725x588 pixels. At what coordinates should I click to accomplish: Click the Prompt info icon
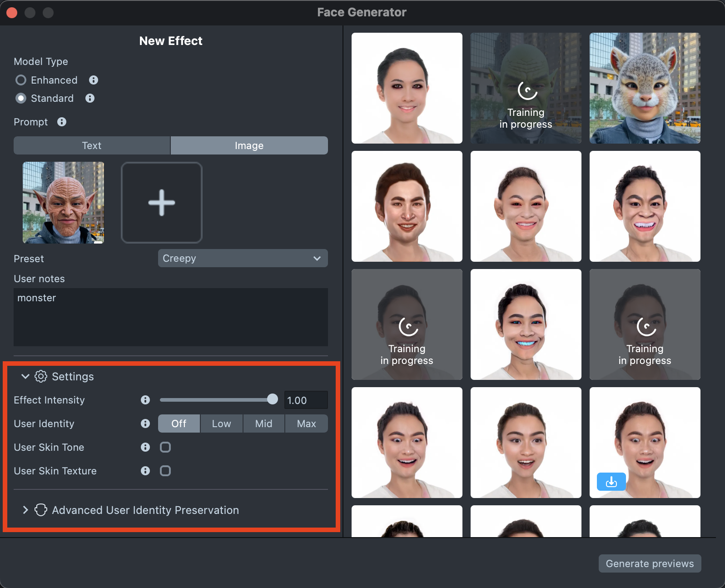coord(62,122)
